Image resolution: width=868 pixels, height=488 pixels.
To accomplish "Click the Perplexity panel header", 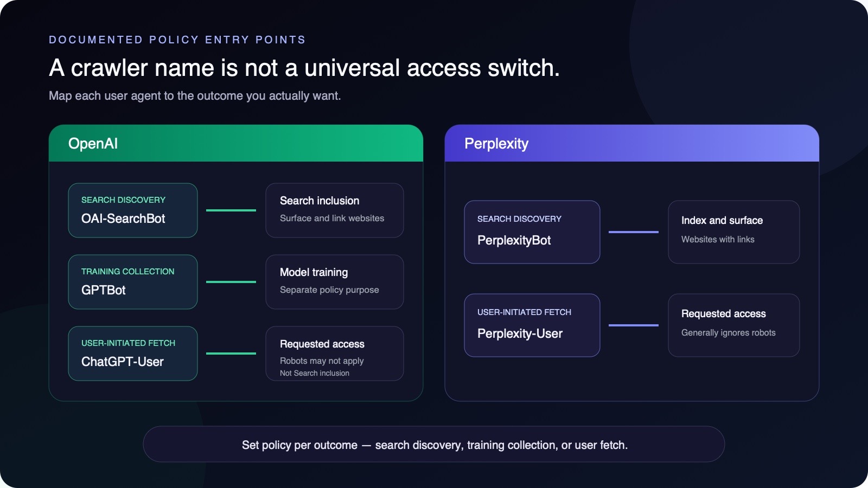I will click(x=632, y=143).
